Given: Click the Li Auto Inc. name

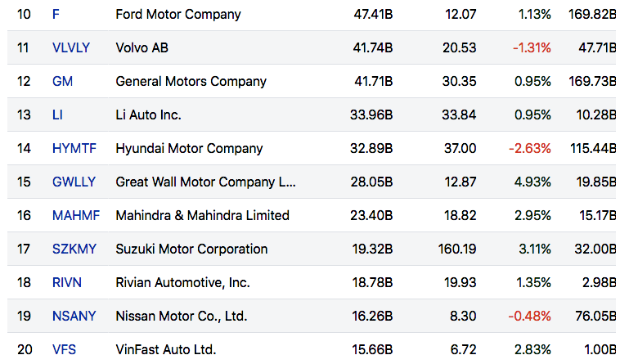Looking at the screenshot, I should tap(149, 115).
